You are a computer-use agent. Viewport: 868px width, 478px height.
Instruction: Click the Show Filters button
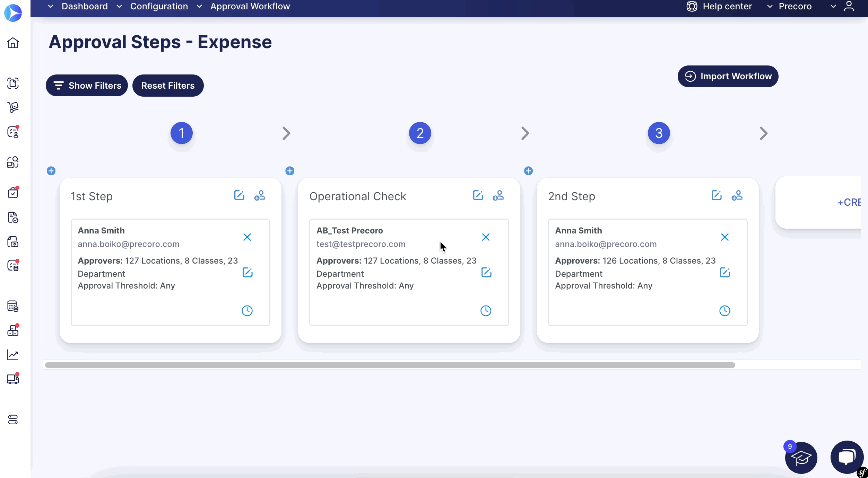pyautogui.click(x=87, y=85)
